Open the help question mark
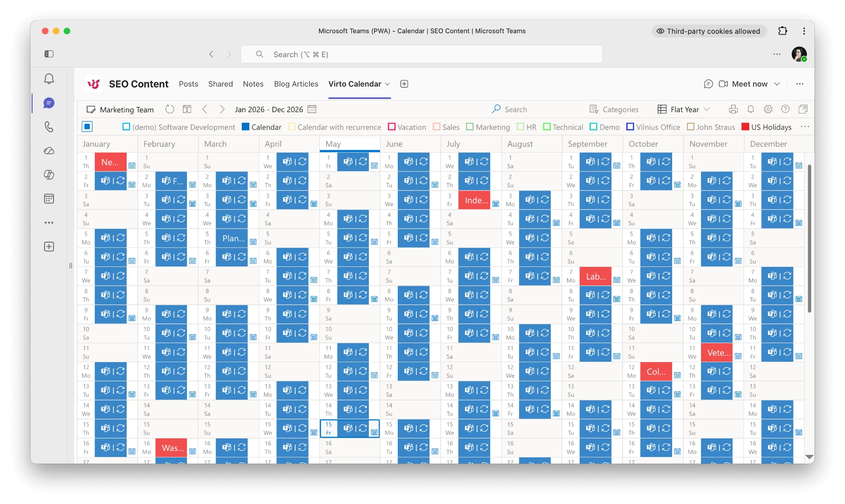 coord(785,109)
